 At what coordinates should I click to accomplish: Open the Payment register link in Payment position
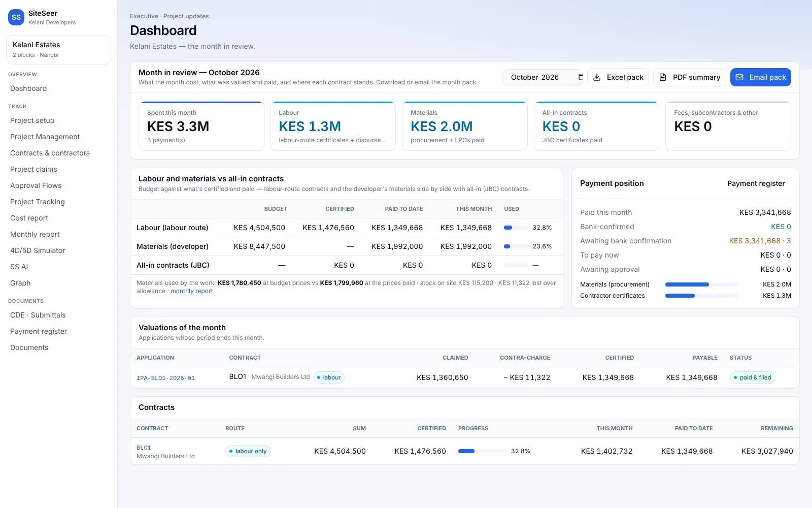[756, 183]
